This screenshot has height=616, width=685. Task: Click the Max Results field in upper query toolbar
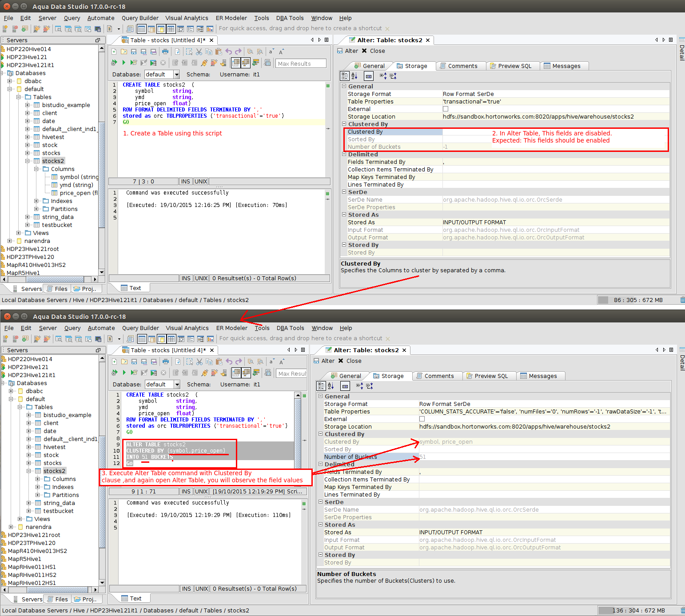coord(301,64)
